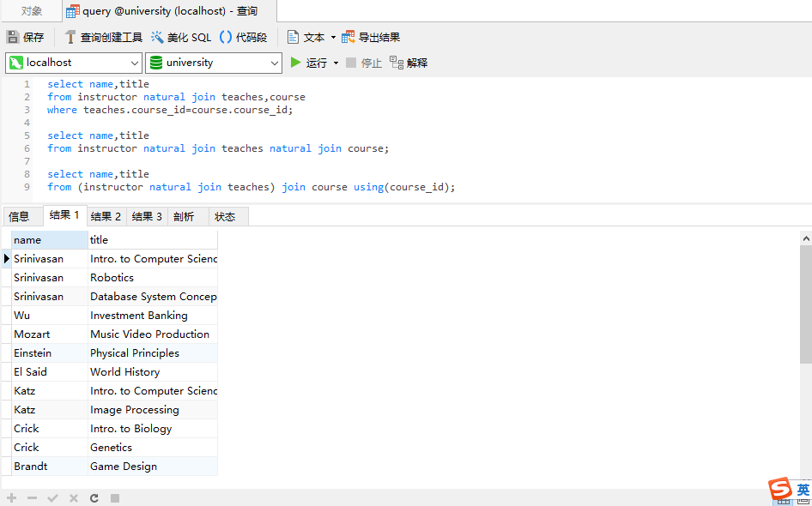812x506 pixels.
Task: Select the Music Video Production cell
Action: (x=153, y=334)
